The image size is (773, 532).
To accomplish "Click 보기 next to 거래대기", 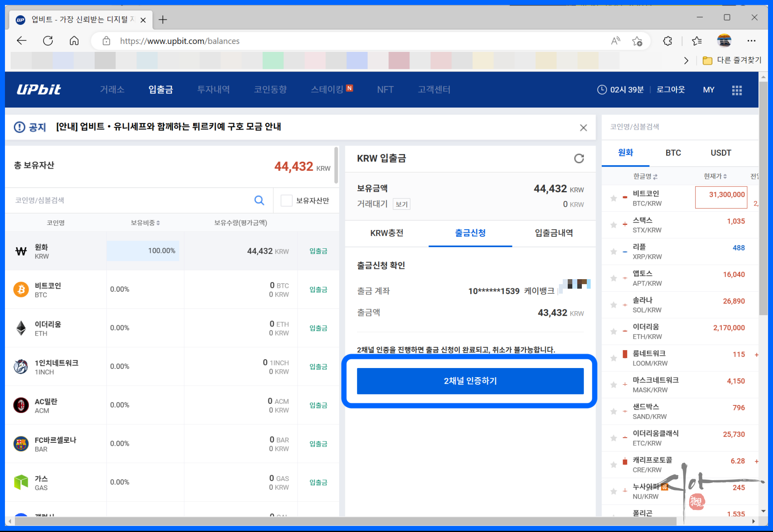I will 401,204.
